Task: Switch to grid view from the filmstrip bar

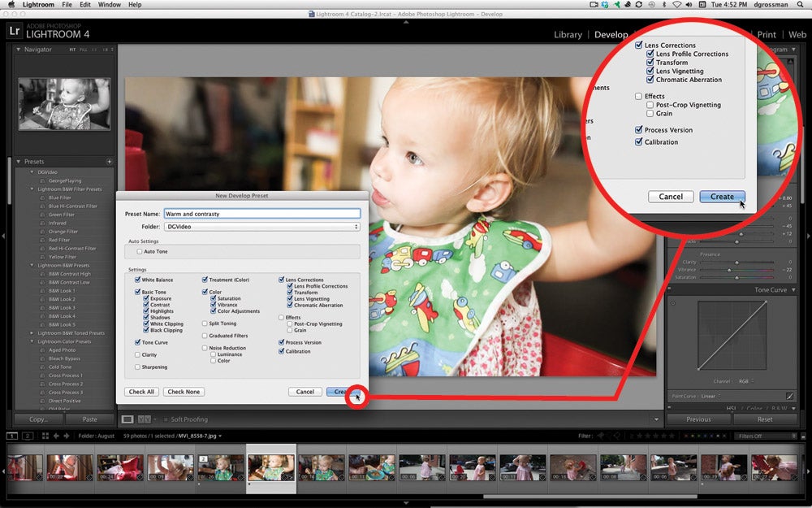Action: [x=45, y=436]
